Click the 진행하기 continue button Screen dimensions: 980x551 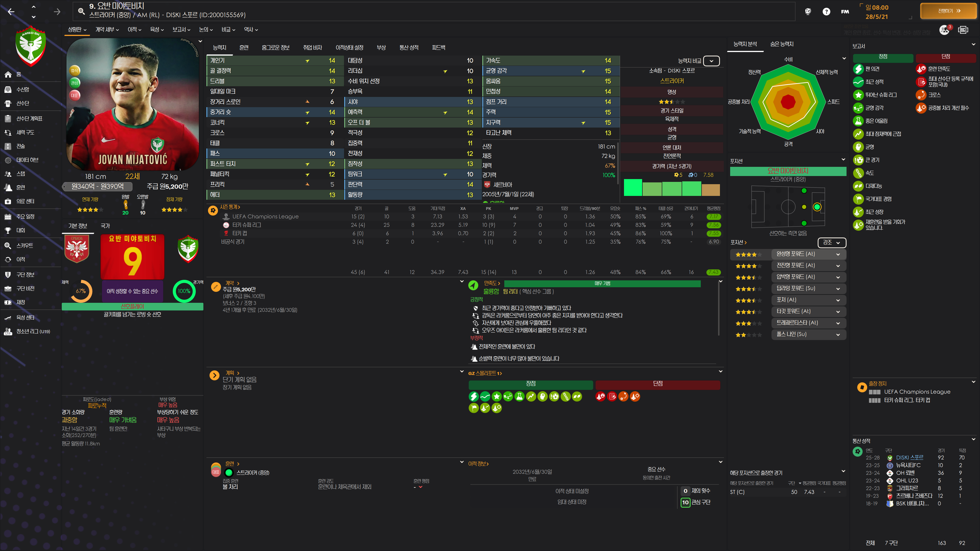(x=948, y=11)
